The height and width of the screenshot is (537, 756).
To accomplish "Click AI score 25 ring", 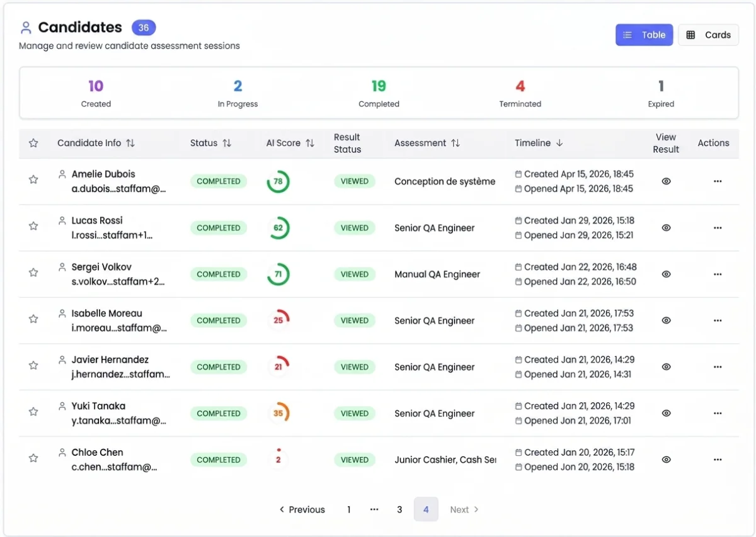I will [x=278, y=320].
